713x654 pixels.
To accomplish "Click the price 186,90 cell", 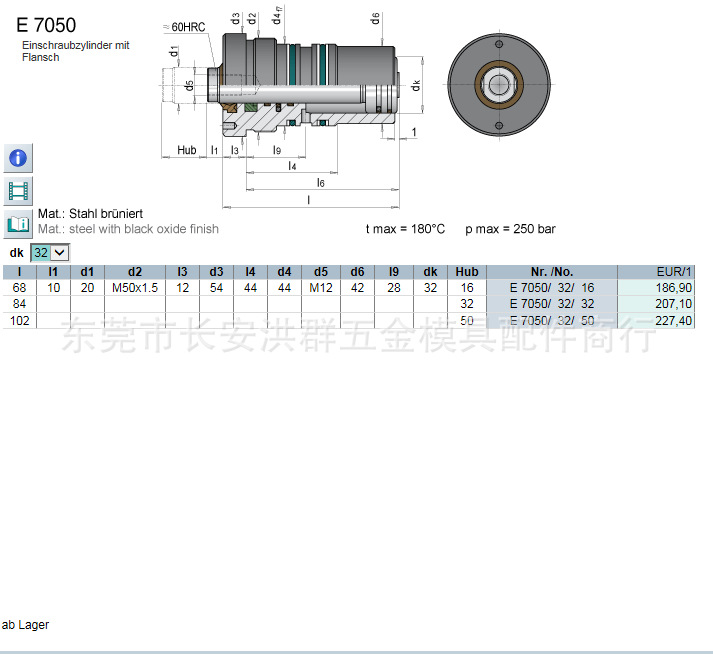I will coord(673,287).
